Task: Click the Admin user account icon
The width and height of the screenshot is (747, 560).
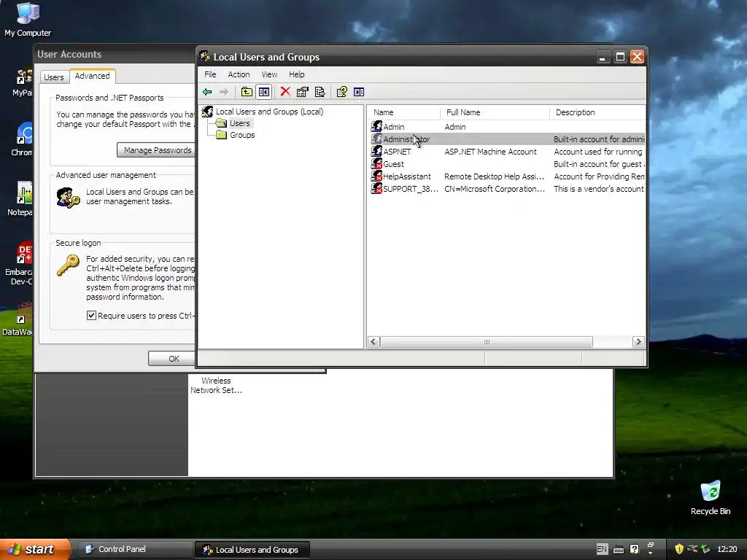Action: click(x=376, y=126)
